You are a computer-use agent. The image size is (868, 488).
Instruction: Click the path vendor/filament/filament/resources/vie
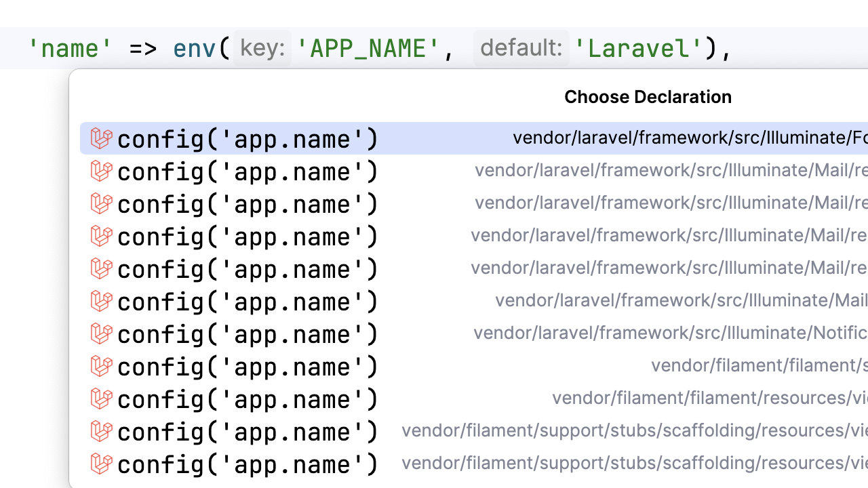[x=710, y=399]
